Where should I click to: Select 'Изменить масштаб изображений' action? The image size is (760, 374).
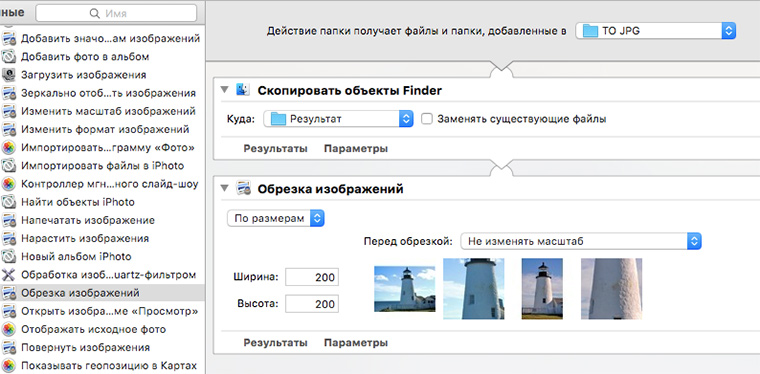click(108, 111)
